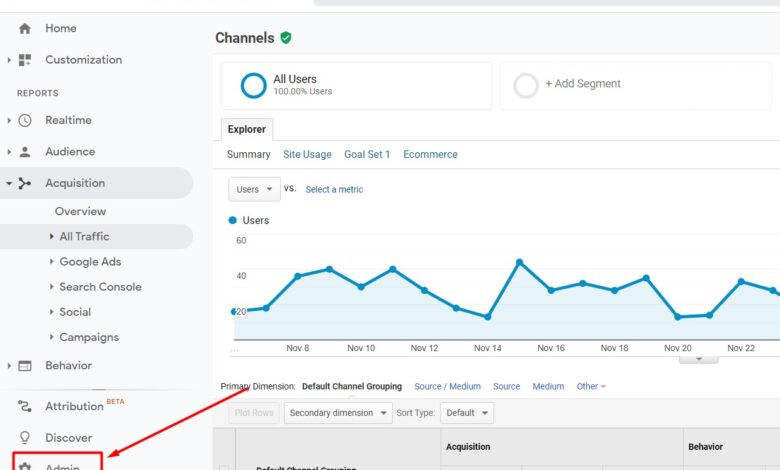Click the Behavior window icon
Screen dimensions: 780x470
(x=24, y=366)
